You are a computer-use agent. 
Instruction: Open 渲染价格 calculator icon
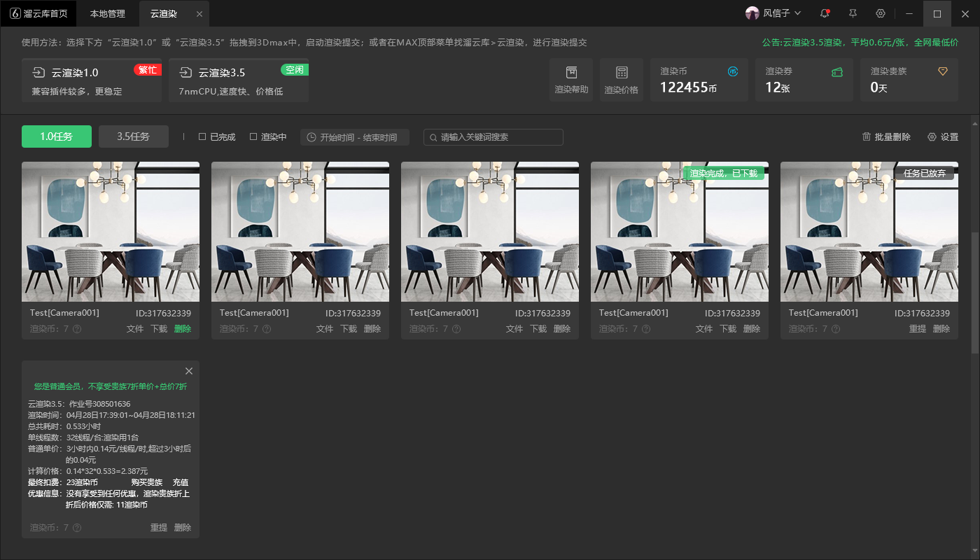[x=622, y=72]
